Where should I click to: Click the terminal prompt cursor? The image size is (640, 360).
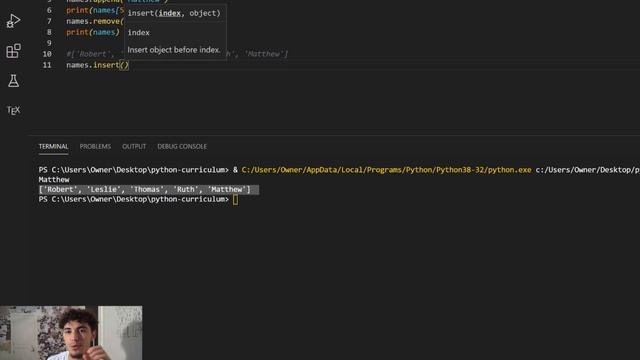click(236, 200)
